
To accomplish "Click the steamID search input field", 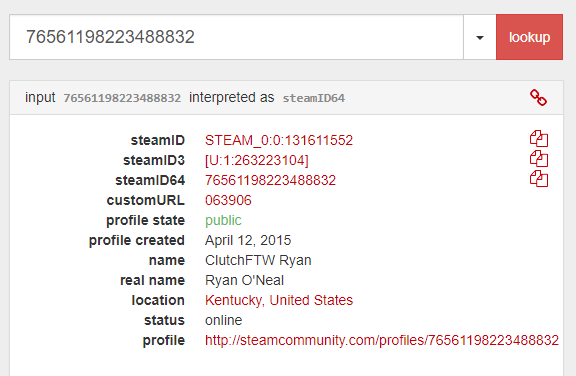I will pyautogui.click(x=236, y=37).
